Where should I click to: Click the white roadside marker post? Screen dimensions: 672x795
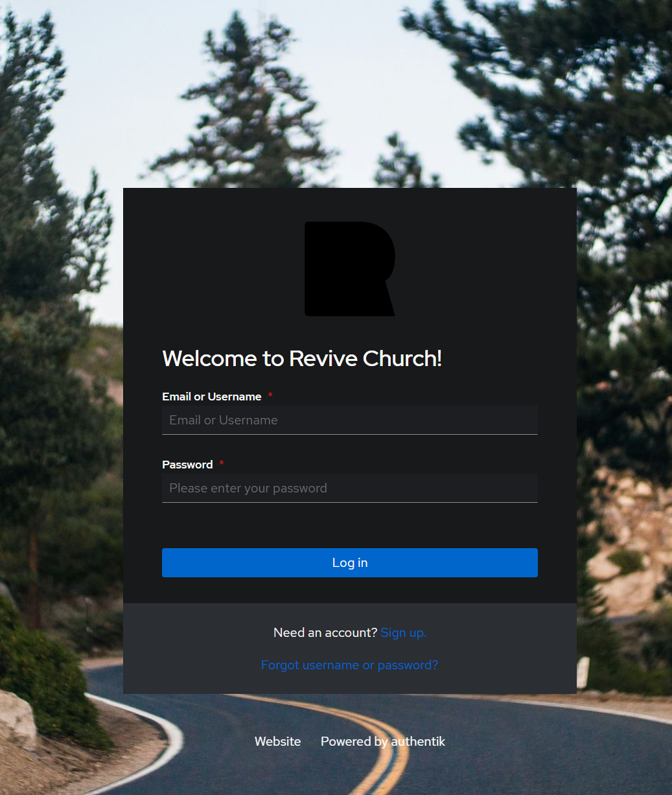(583, 672)
